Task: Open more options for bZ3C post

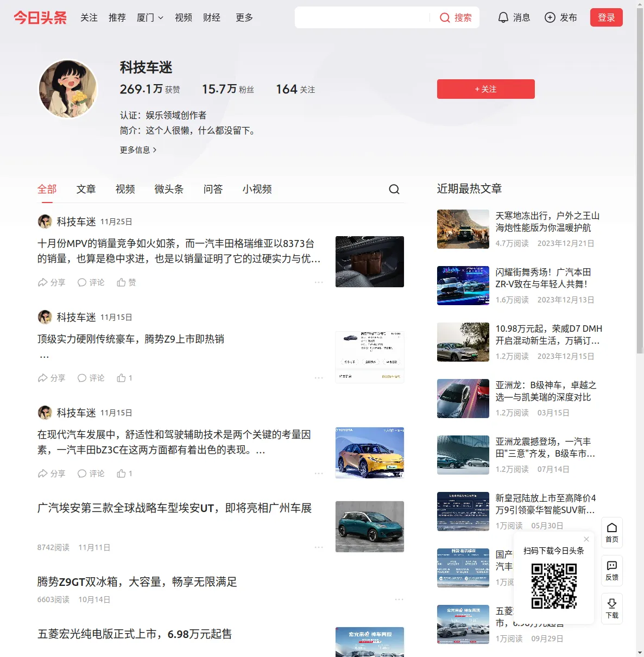Action: point(319,473)
